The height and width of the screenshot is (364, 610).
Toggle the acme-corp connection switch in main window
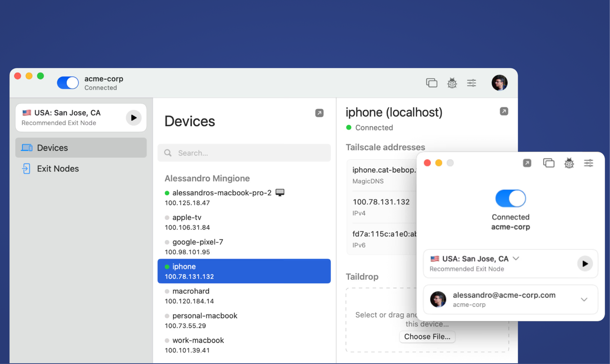point(68,83)
